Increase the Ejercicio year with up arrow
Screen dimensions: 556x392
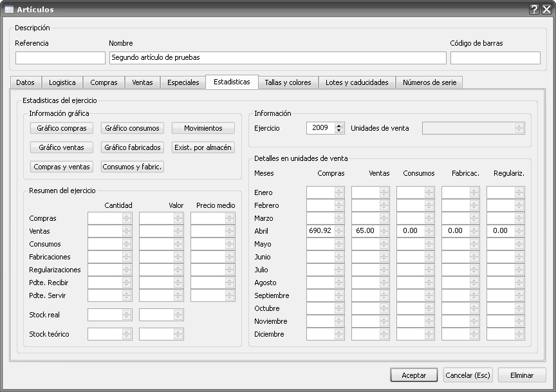click(x=340, y=125)
